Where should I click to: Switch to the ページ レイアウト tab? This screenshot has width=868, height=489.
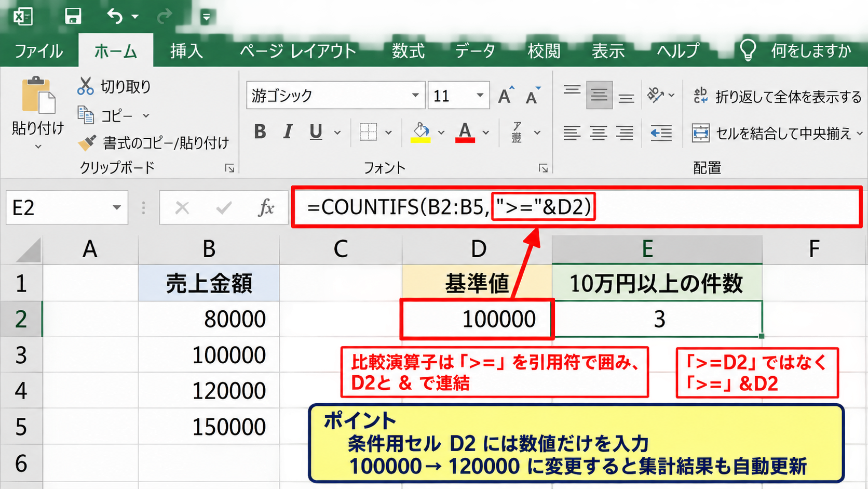click(x=298, y=51)
